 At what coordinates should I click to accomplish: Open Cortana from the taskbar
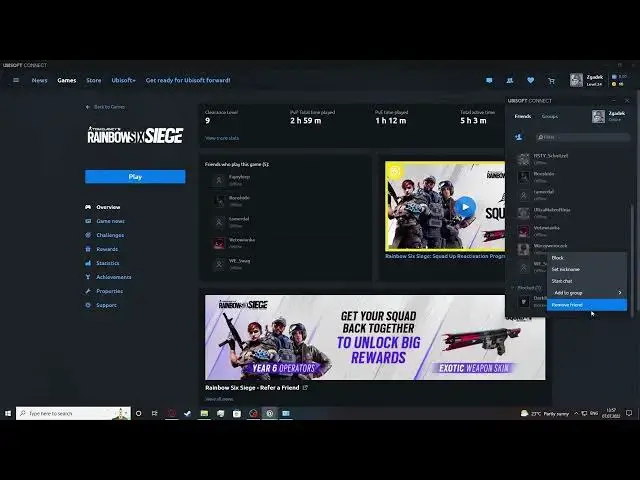[138, 413]
